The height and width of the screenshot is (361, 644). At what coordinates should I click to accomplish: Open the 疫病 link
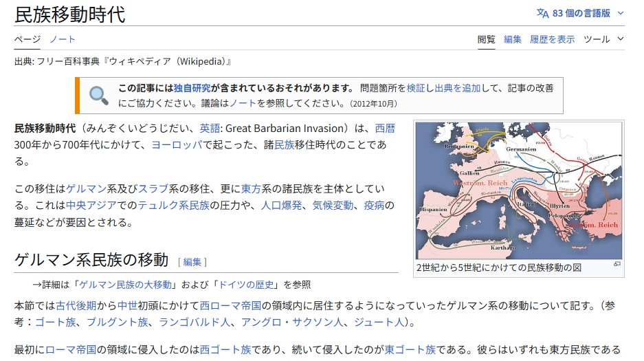374,205
